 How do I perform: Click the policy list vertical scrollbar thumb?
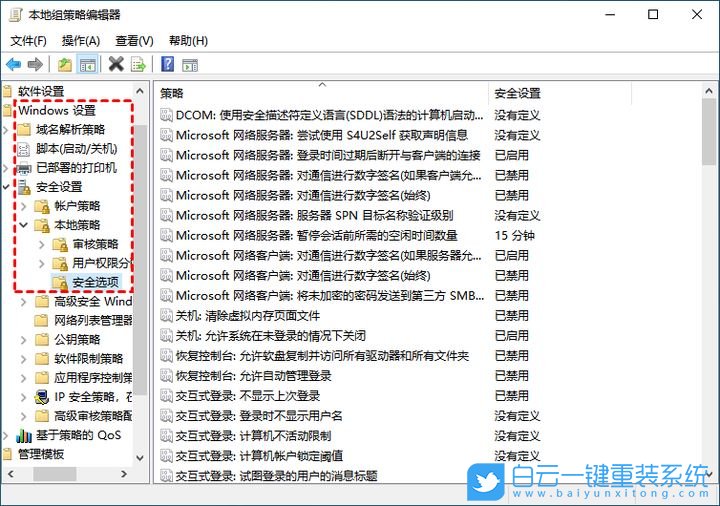(x=709, y=132)
